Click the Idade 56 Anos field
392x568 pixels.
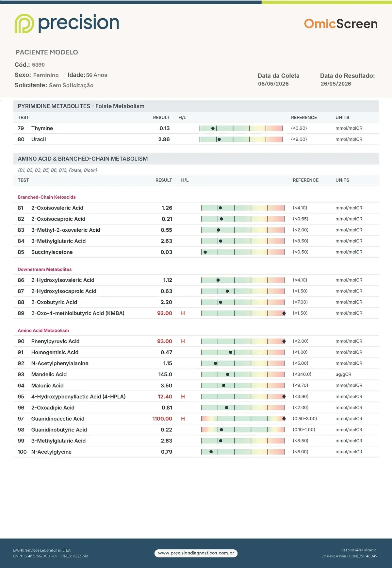pyautogui.click(x=88, y=75)
